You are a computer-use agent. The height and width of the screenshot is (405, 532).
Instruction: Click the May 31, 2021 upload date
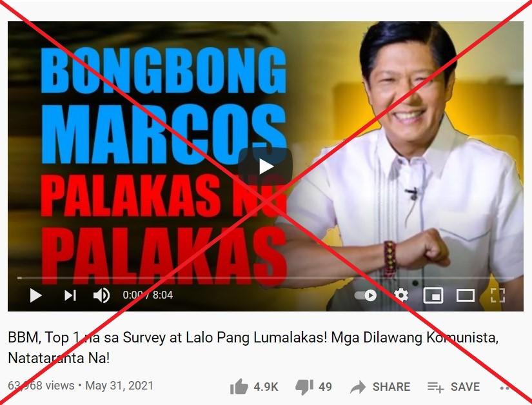119,386
